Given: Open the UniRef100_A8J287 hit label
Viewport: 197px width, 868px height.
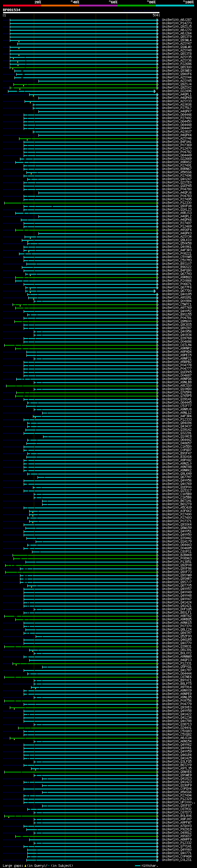Looking at the screenshot, I should pyautogui.click(x=177, y=20).
